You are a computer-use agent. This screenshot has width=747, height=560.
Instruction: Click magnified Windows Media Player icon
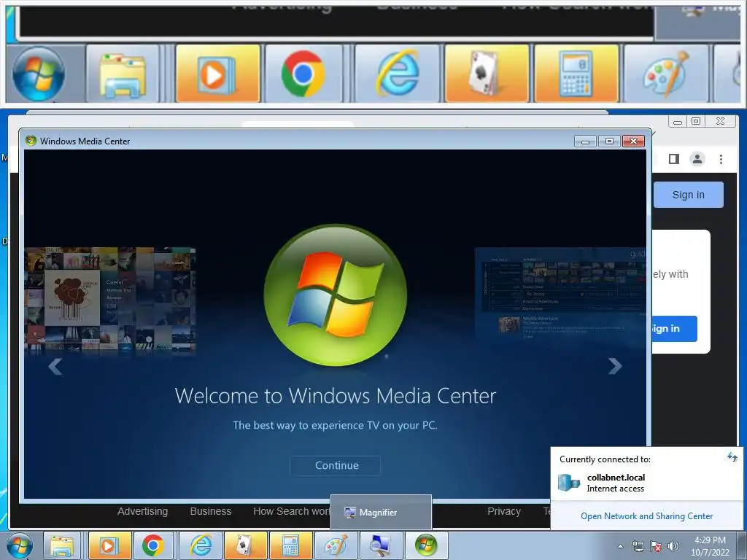coord(217,74)
